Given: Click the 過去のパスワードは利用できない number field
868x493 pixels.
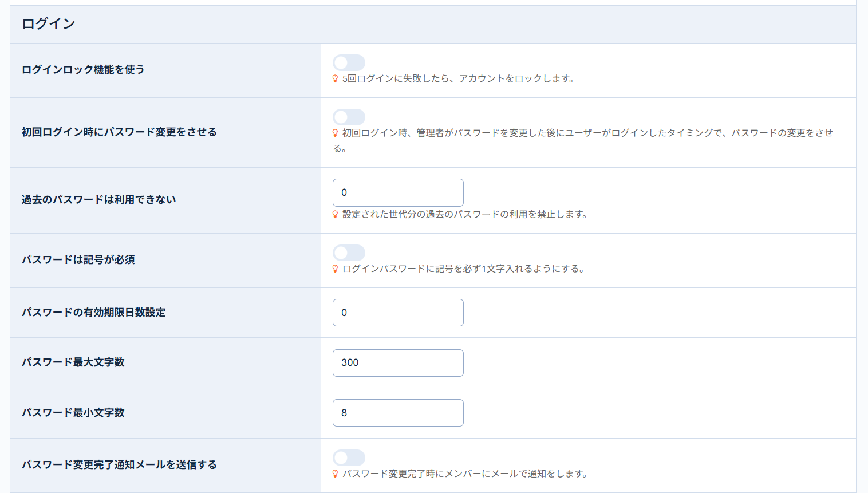Looking at the screenshot, I should (x=398, y=192).
